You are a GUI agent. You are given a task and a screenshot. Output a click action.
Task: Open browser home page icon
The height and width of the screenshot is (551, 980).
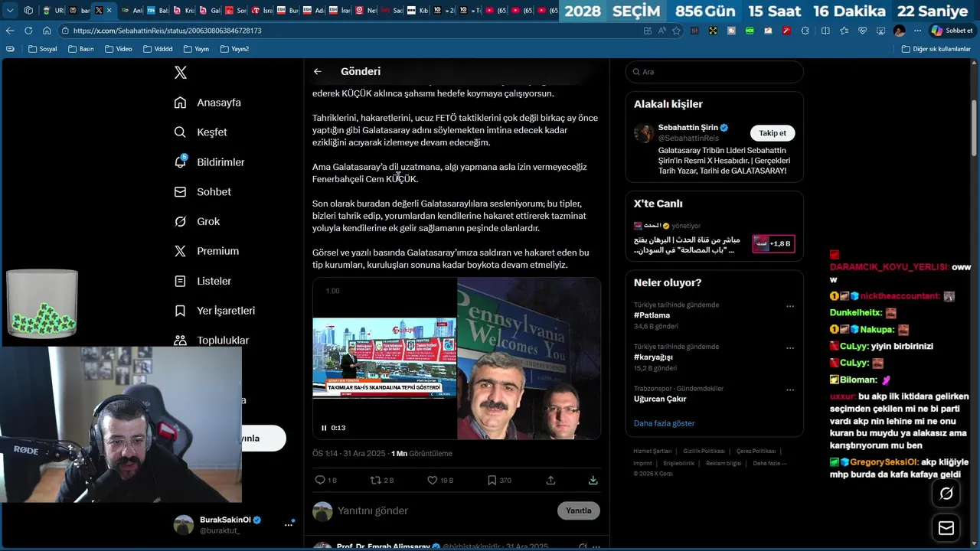tap(47, 31)
